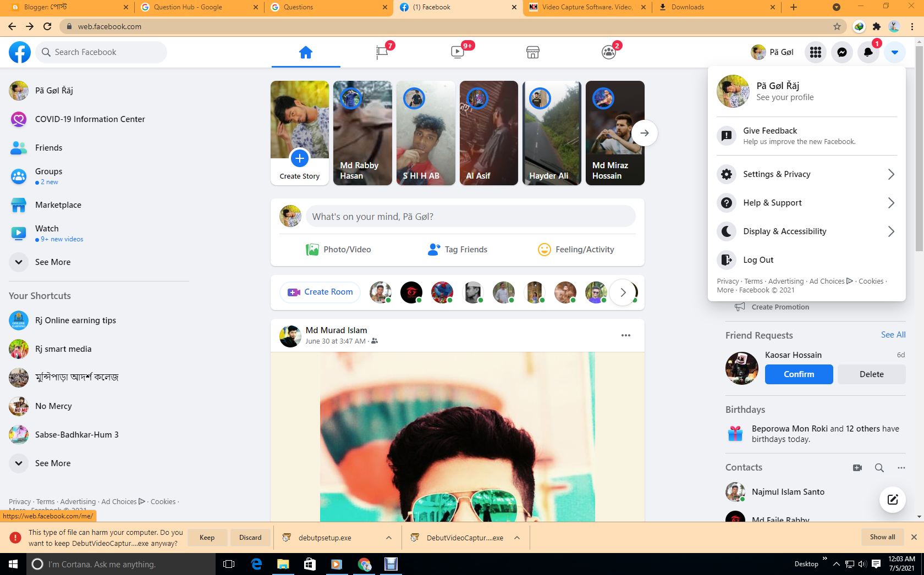
Task: Click the Create Room button
Action: point(320,292)
